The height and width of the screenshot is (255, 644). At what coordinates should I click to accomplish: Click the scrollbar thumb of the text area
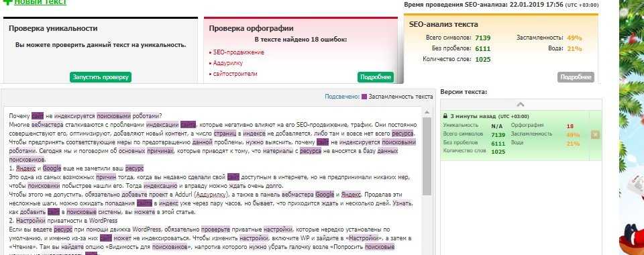point(427,156)
